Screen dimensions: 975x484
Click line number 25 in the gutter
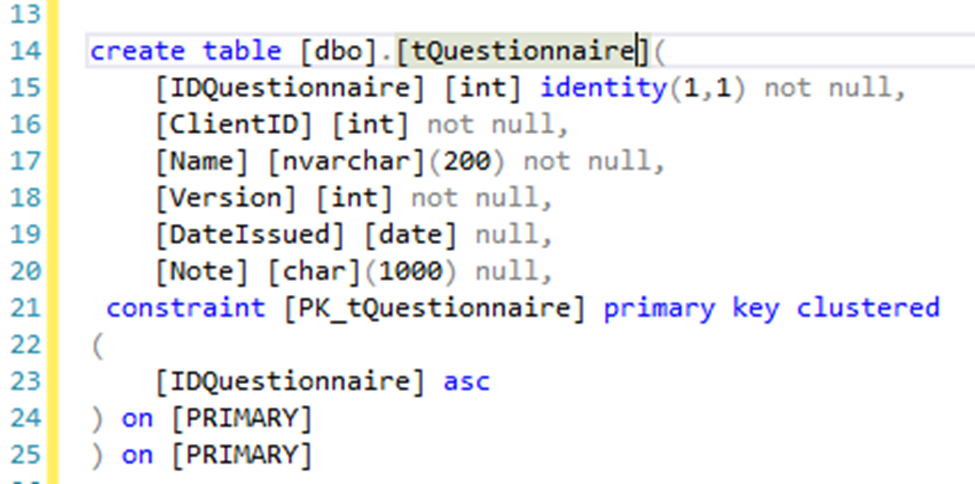pyautogui.click(x=25, y=455)
